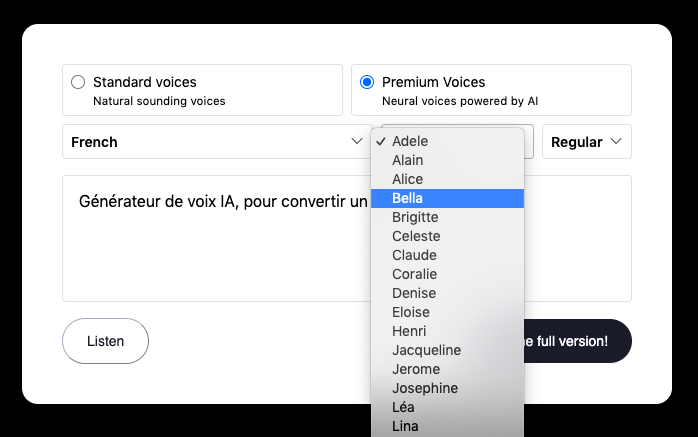Pick Claude from the voice list
The height and width of the screenshot is (437, 698).
(414, 255)
